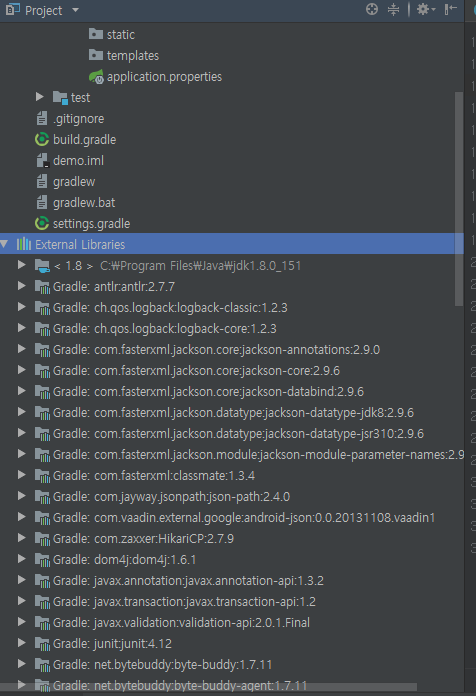The width and height of the screenshot is (476, 696).
Task: Expand the JDK 1.8 library node
Action: tap(21, 265)
